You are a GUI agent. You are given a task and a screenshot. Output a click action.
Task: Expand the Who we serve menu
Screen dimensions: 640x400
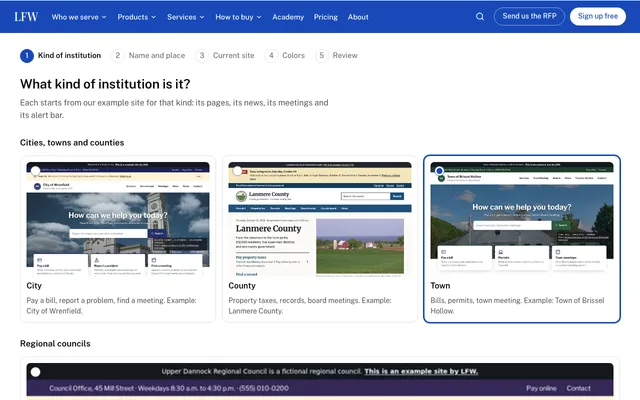pyautogui.click(x=79, y=17)
